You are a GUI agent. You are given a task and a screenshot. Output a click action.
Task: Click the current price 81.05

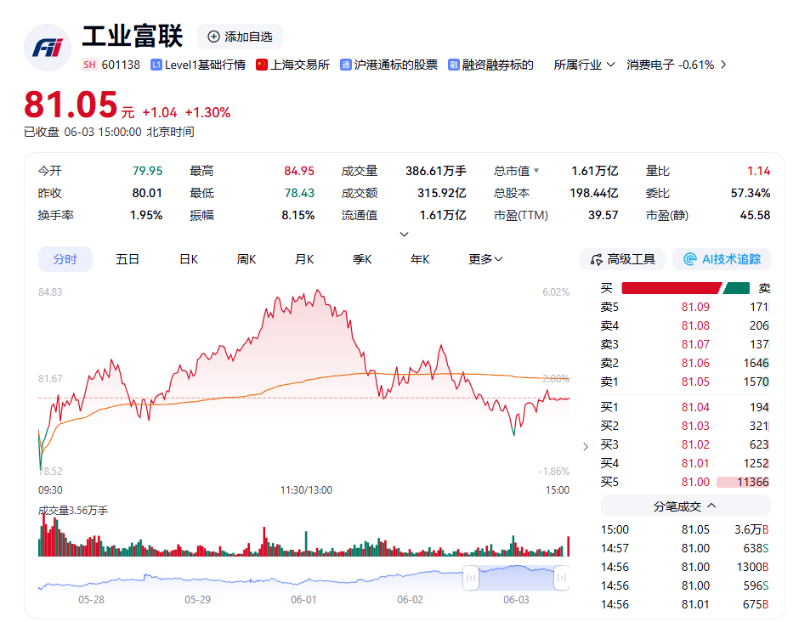click(71, 104)
